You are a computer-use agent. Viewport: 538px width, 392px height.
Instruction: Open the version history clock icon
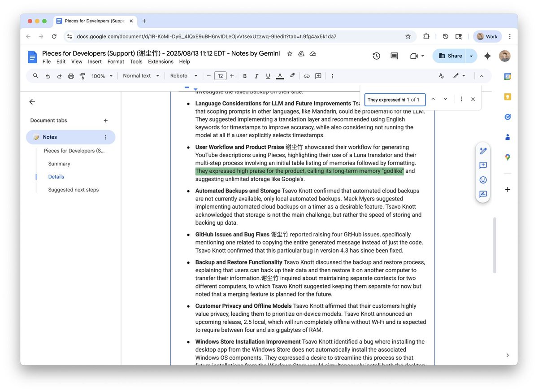point(376,56)
